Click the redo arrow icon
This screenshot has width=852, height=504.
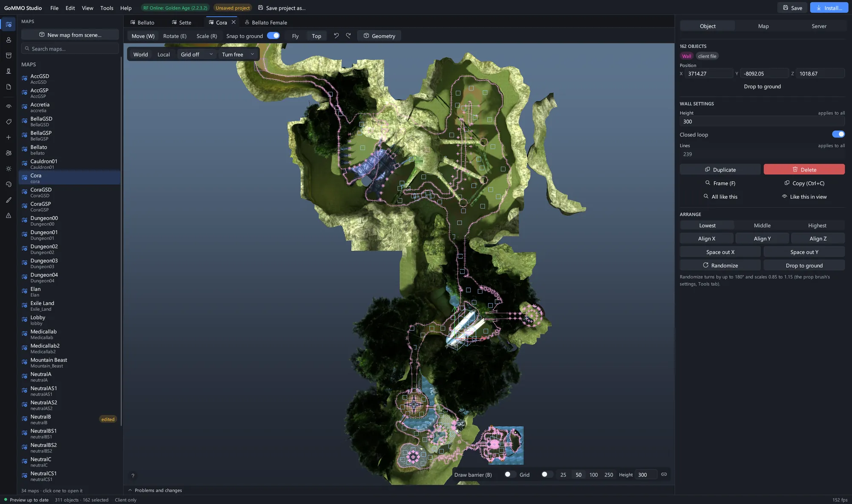pos(348,36)
